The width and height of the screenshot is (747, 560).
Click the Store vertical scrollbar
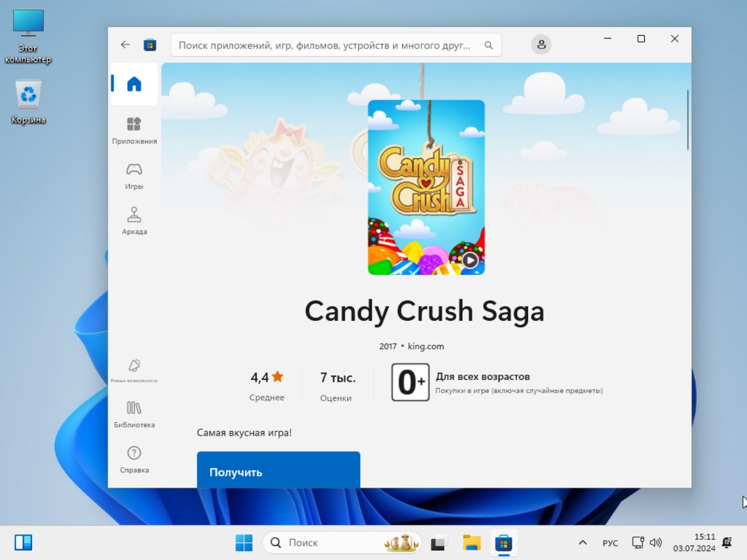pos(687,120)
